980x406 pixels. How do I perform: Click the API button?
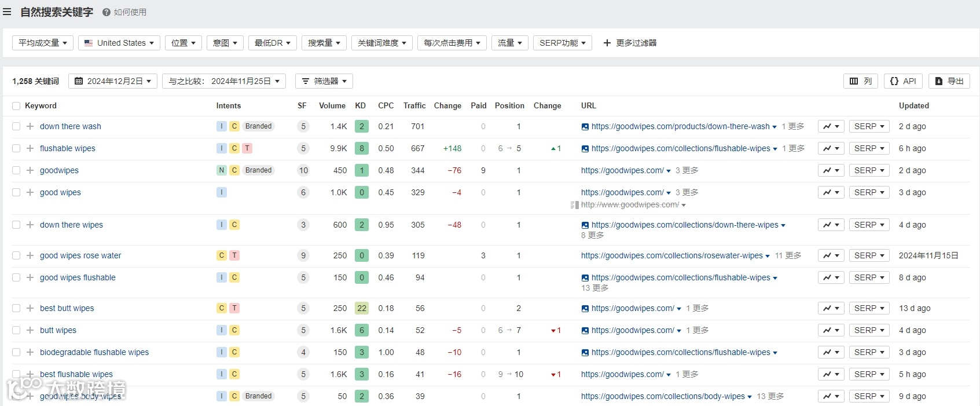pyautogui.click(x=903, y=81)
